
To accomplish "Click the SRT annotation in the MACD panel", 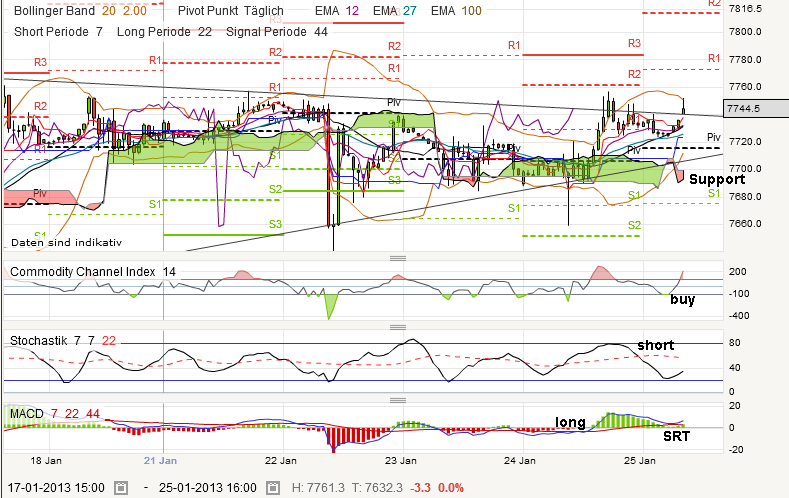I will [676, 436].
